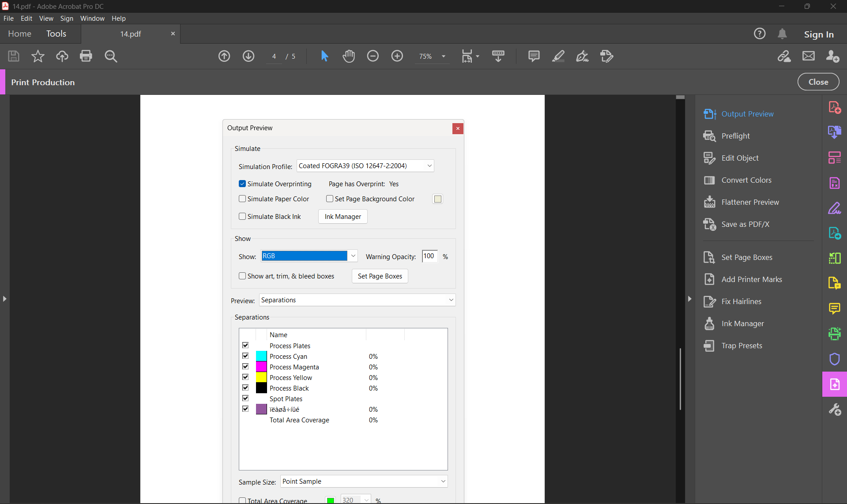Uncheck the Process Magenta separation
847x504 pixels.
click(245, 366)
